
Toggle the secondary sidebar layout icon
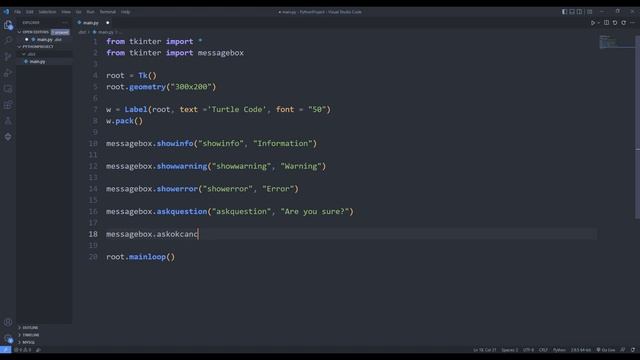pyautogui.click(x=580, y=12)
